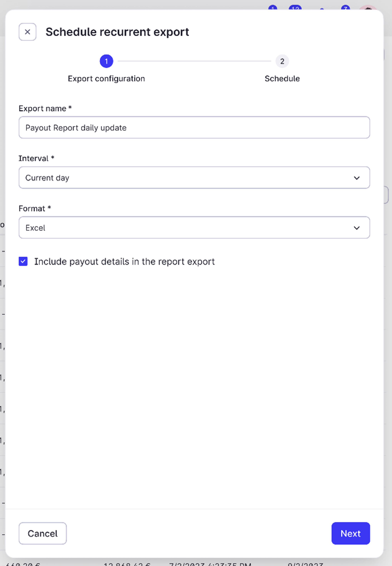Click inside the Export name text field
This screenshot has height=566, width=392.
pos(194,128)
